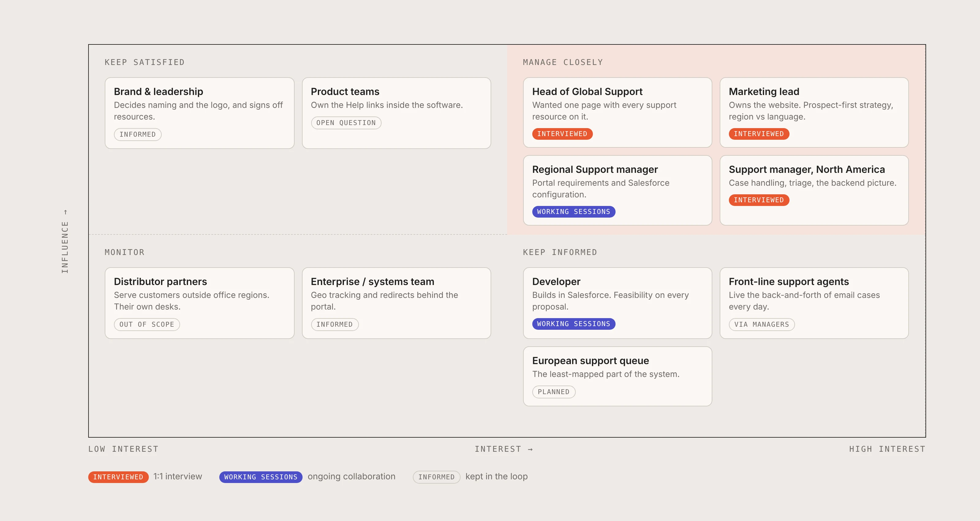Click the MONITOR quadrant heading
This screenshot has height=521, width=980.
[x=124, y=252]
